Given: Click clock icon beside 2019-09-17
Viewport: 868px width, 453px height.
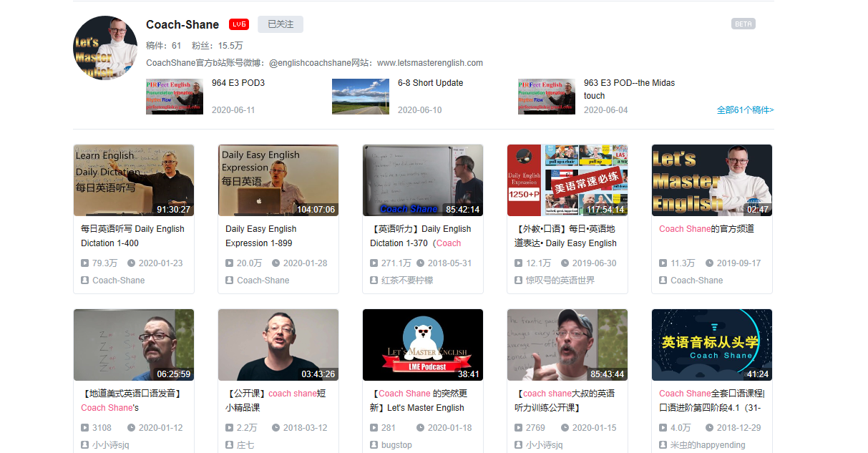Looking at the screenshot, I should [x=709, y=263].
